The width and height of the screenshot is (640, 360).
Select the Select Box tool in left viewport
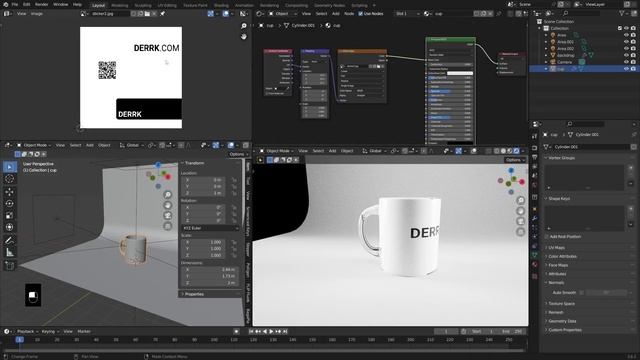(10, 167)
